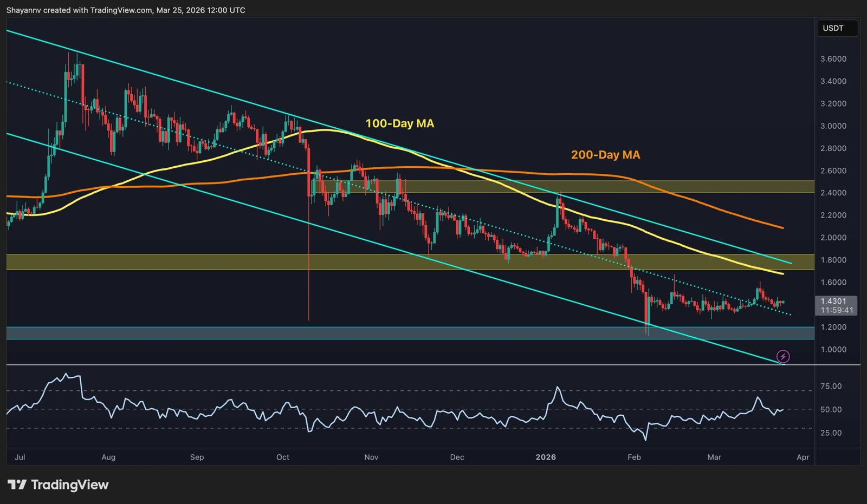Click the countdown timer 11:59:41 under the price
Screen dimensions: 867x504
(x=836, y=309)
